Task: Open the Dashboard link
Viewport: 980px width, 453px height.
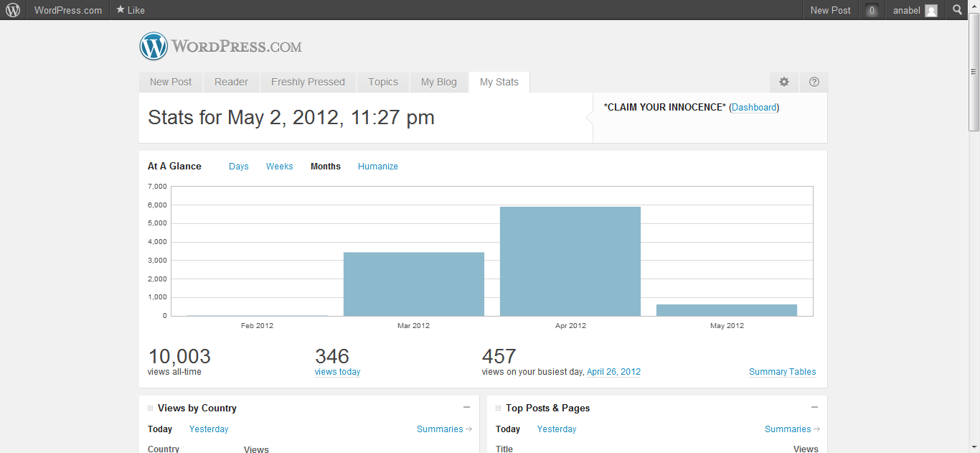Action: point(754,108)
